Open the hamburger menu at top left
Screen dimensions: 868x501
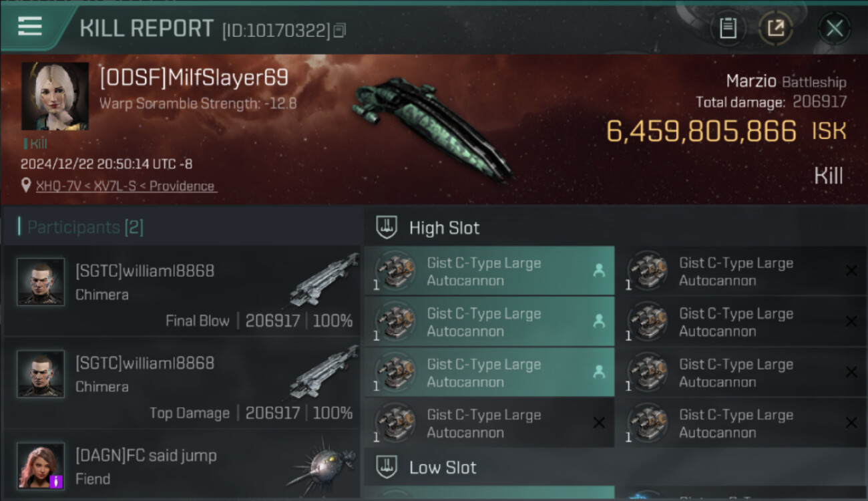(29, 27)
